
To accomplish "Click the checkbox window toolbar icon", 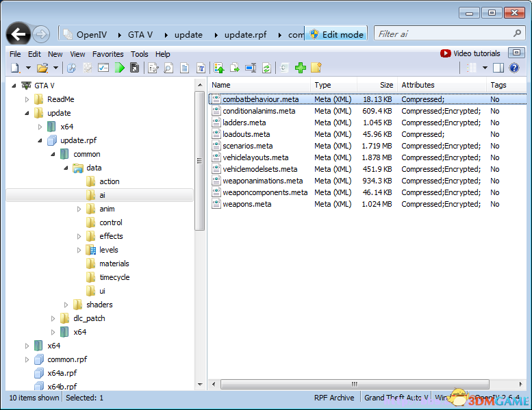I will 103,68.
